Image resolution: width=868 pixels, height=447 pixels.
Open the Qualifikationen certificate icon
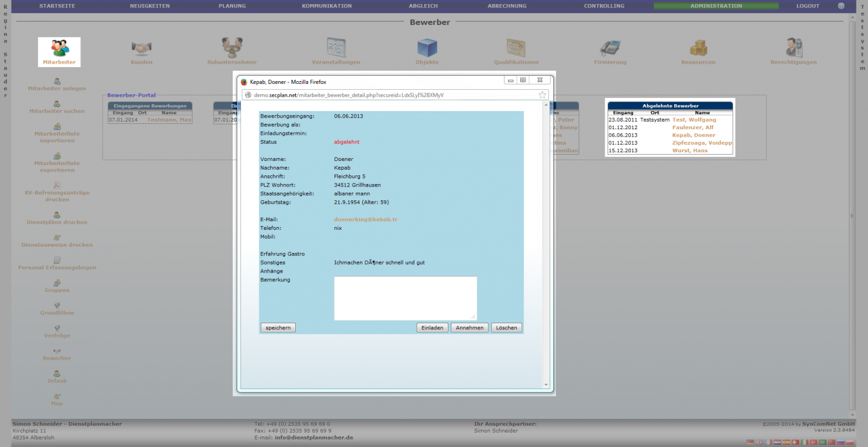coord(516,48)
